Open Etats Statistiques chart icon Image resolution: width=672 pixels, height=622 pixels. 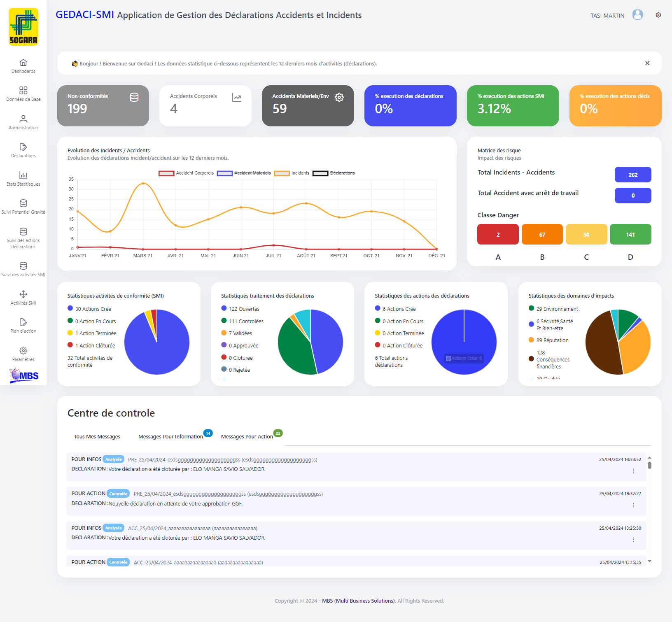(x=23, y=175)
